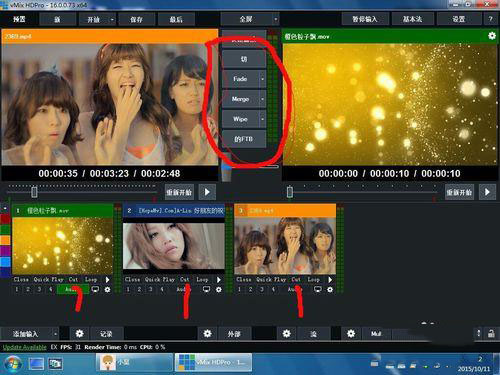Click 重新开始 under preview

tap(179, 192)
